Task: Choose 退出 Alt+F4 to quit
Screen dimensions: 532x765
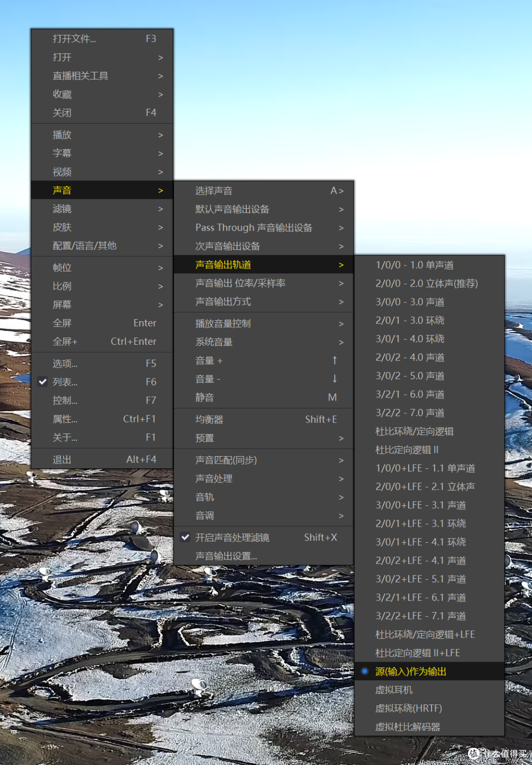Action: [102, 460]
